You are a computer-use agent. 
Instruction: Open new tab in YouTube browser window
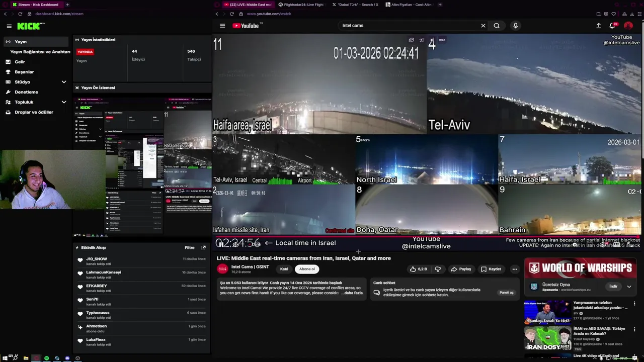click(x=440, y=5)
